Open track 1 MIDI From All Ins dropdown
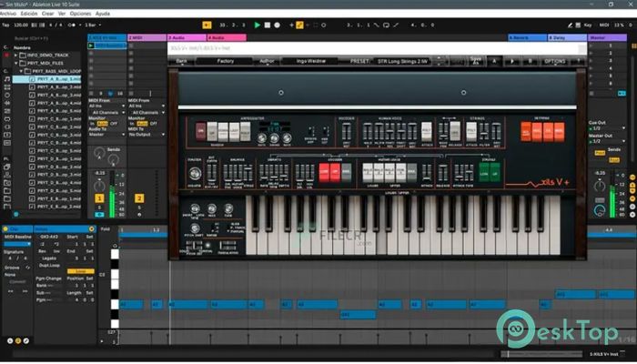Screen dimensions: 637x364 click(106, 106)
